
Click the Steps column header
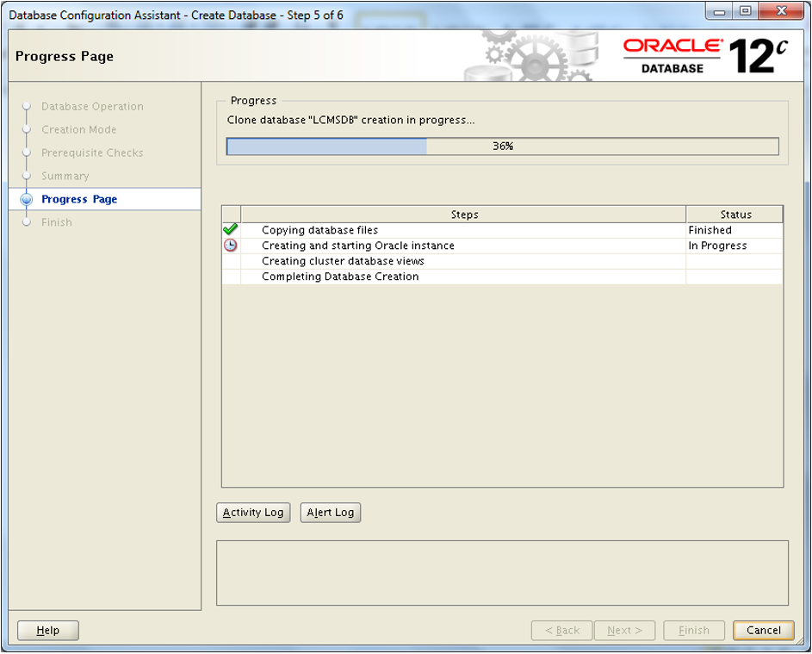[x=464, y=215]
